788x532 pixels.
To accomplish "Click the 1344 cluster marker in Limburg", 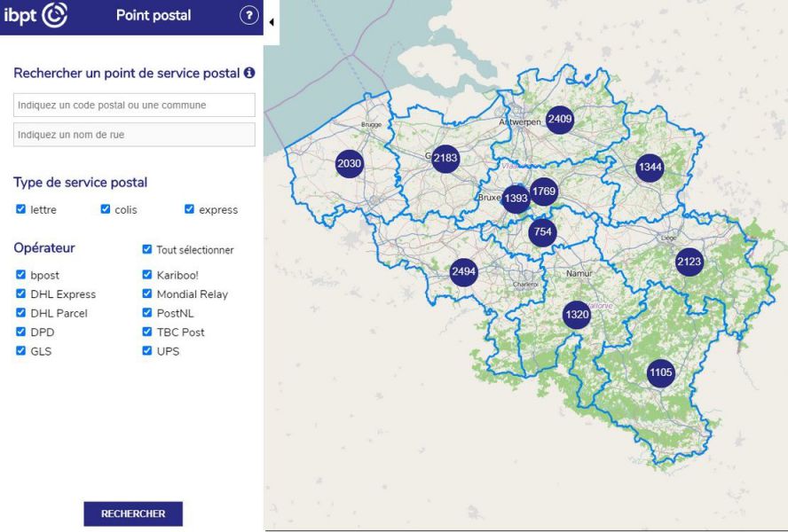I will pos(650,167).
